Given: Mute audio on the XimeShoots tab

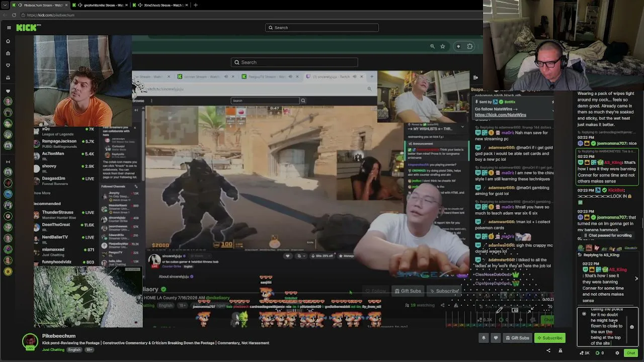Looking at the screenshot, I should [x=140, y=5].
